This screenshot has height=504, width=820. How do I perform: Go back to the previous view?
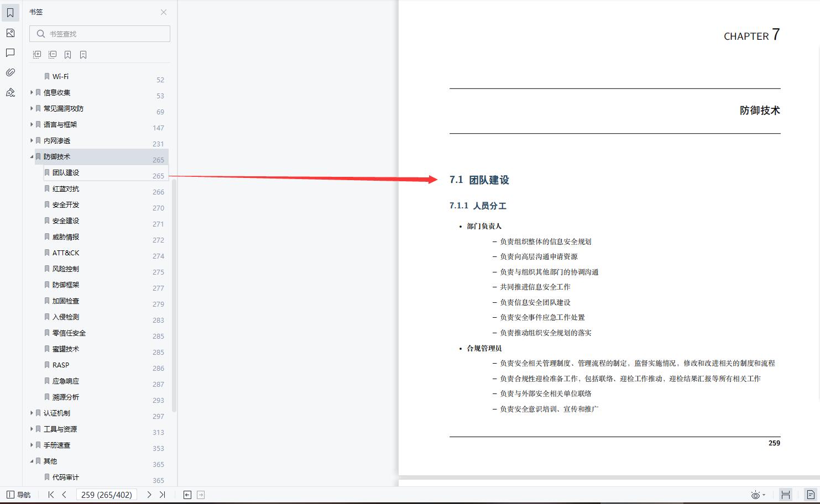[187, 495]
